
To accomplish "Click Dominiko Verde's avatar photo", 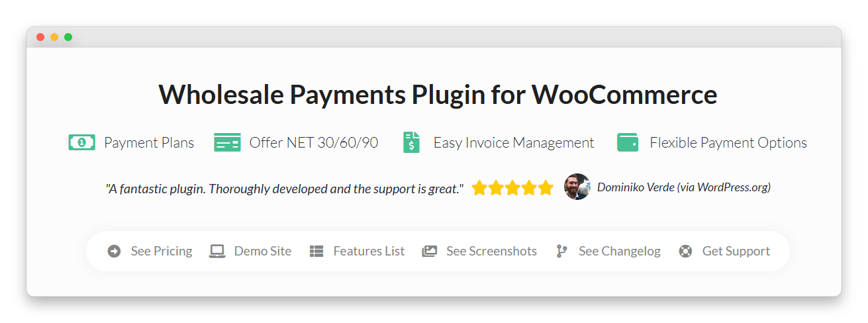I will tap(577, 187).
